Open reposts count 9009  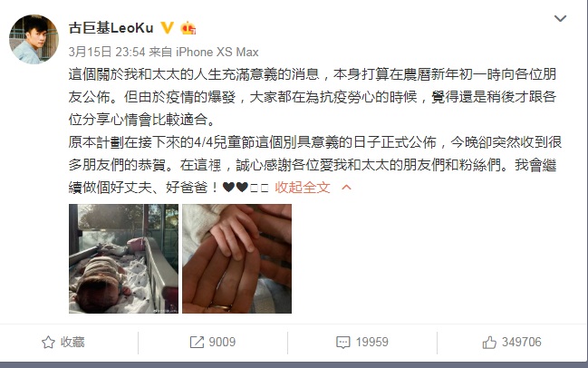click(222, 342)
